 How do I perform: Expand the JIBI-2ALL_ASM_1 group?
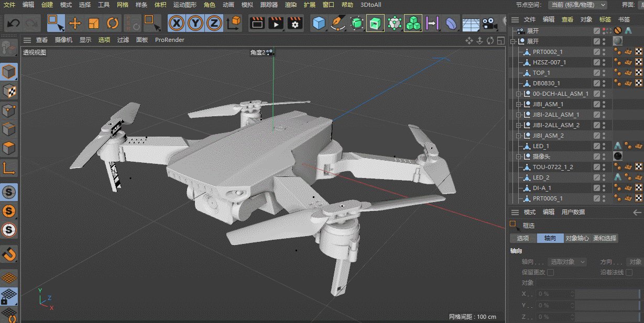pos(518,115)
